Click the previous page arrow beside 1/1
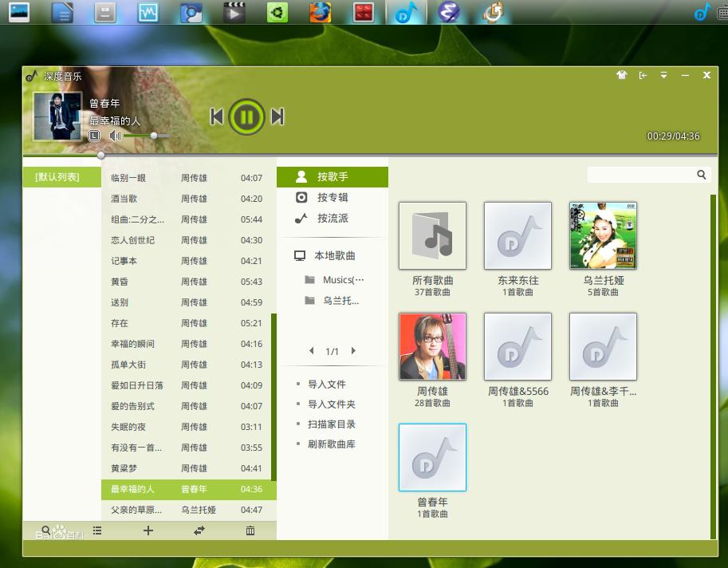 [311, 350]
